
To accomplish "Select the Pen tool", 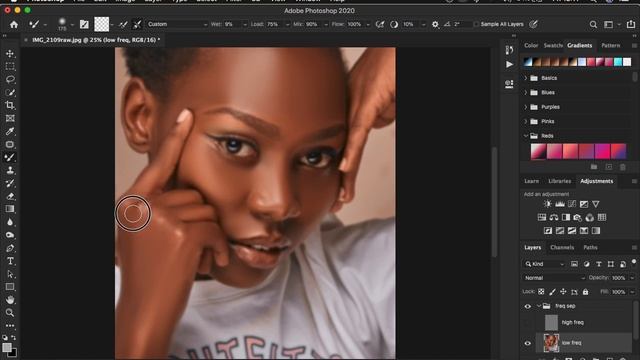I will (10, 248).
